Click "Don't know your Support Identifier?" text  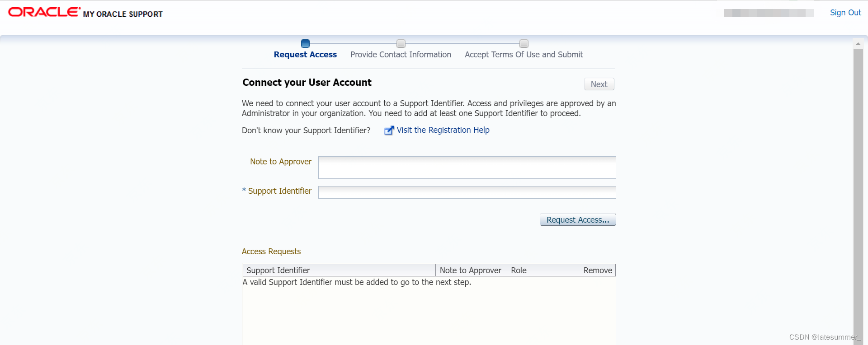click(x=306, y=131)
